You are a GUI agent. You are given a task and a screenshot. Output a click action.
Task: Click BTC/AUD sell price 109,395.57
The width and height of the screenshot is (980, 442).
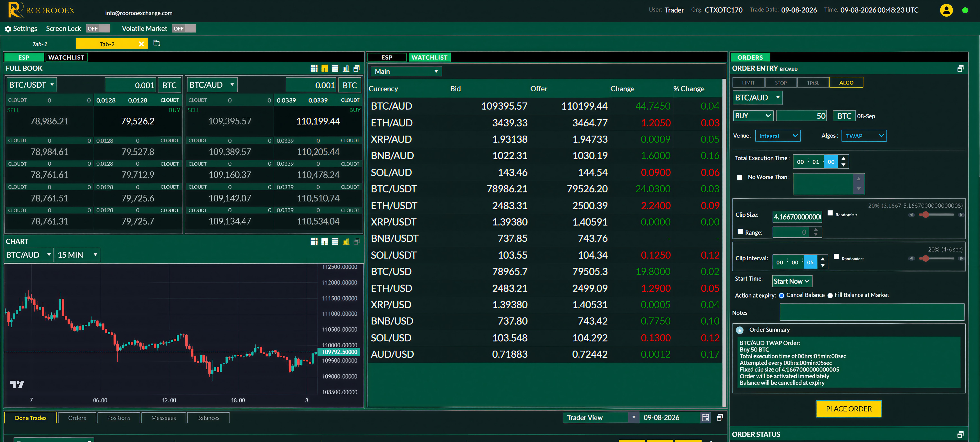(x=230, y=121)
